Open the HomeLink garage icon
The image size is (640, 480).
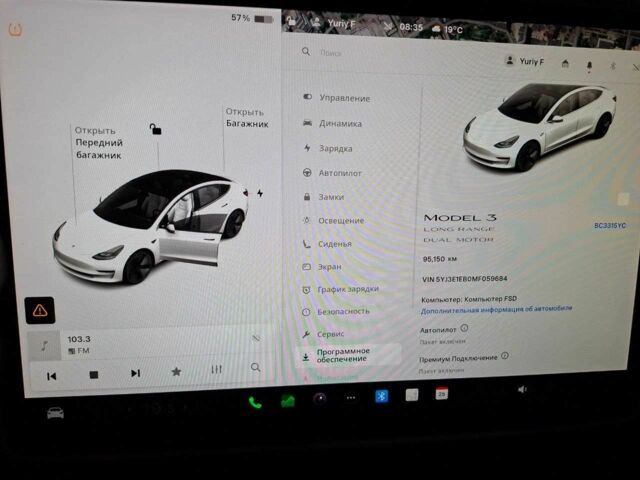565,64
